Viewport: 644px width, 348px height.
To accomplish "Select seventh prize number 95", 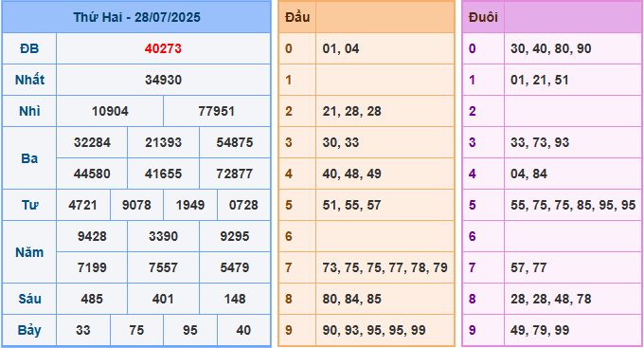I will (x=190, y=330).
